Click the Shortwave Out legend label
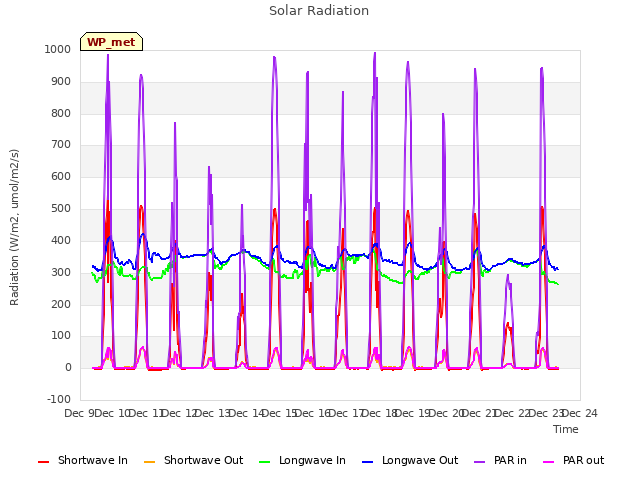640x480 pixels. [x=203, y=460]
